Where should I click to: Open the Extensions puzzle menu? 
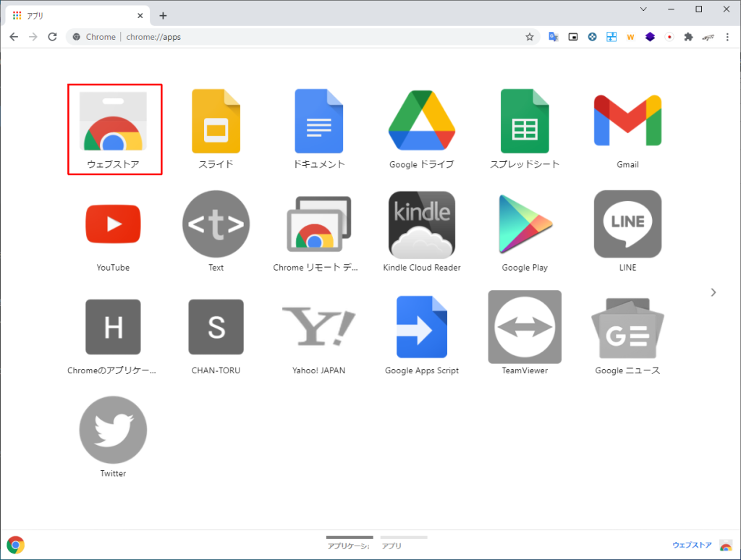[x=689, y=37]
